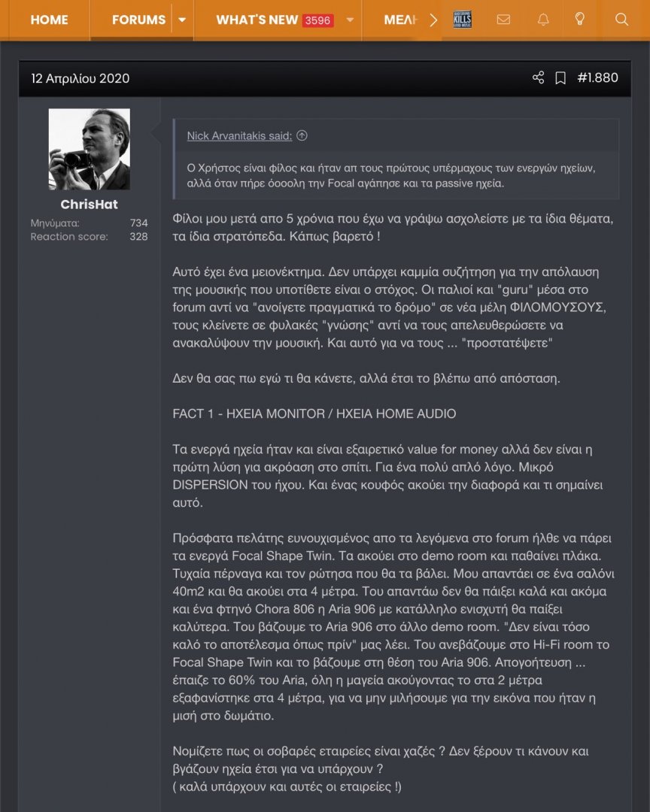Toggle the lightbulb style switcher
The width and height of the screenshot is (650, 812).
[x=580, y=20]
